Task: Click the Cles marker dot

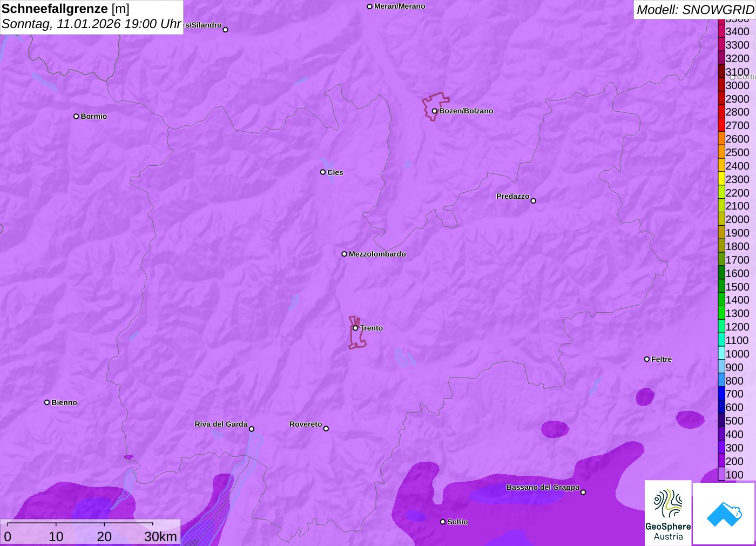Action: click(323, 172)
